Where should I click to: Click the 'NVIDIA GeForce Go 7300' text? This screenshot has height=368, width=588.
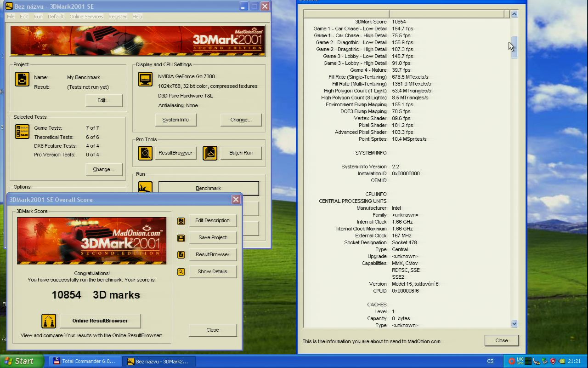pos(187,76)
